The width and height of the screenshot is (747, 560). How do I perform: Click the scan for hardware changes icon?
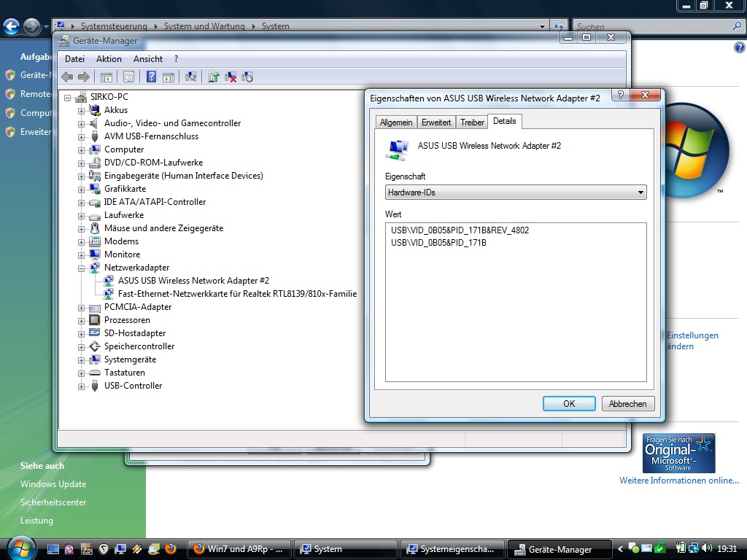191,77
